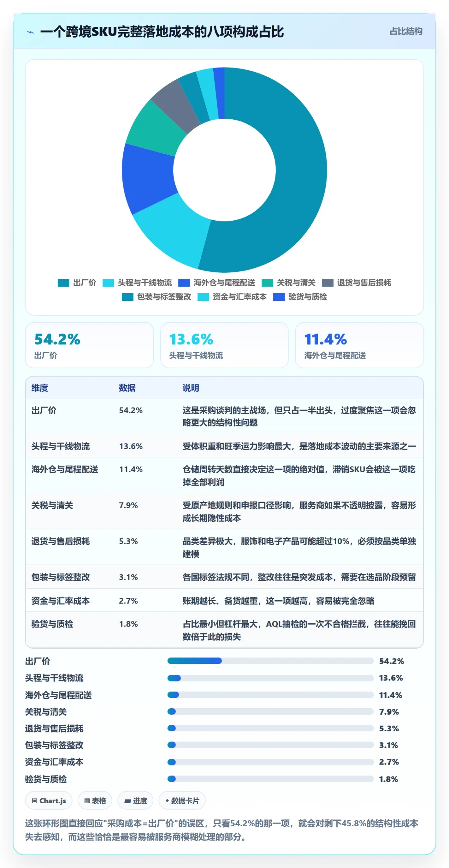449x868 pixels.
Task: Click the 退货与售后损耗 progress bar
Action: (x=270, y=728)
